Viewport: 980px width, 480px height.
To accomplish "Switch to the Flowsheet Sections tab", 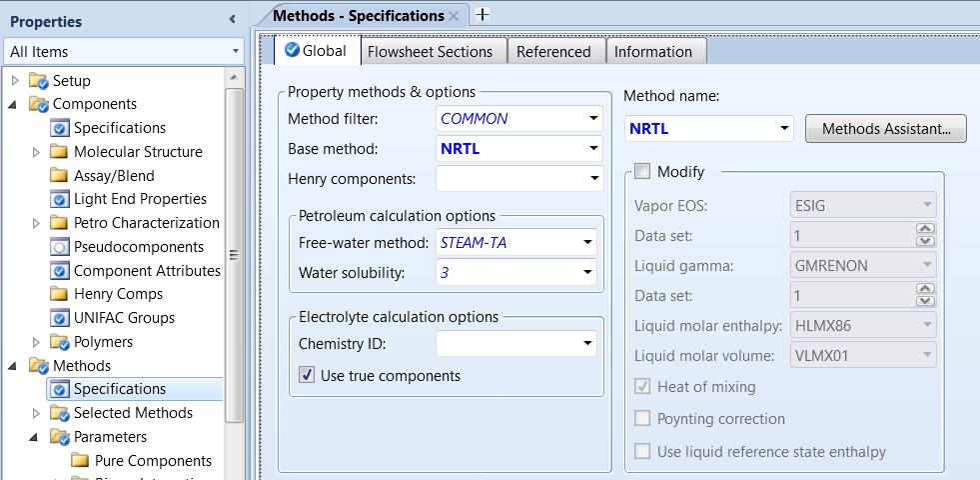I will tap(430, 52).
